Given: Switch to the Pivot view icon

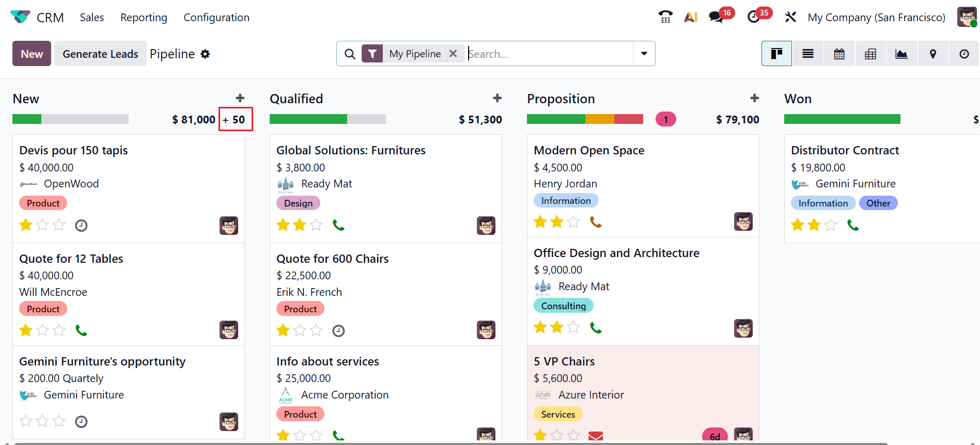Looking at the screenshot, I should [870, 53].
